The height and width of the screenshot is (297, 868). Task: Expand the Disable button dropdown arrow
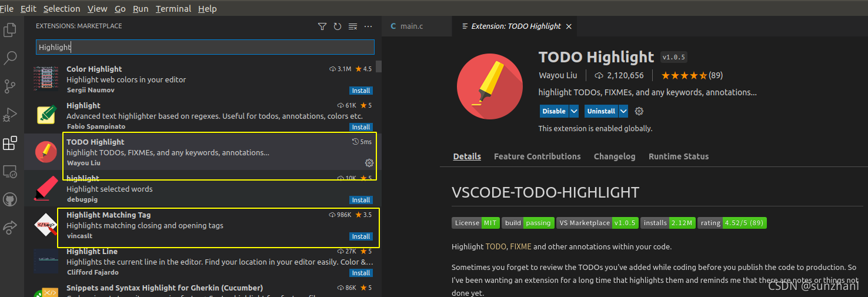pyautogui.click(x=574, y=111)
